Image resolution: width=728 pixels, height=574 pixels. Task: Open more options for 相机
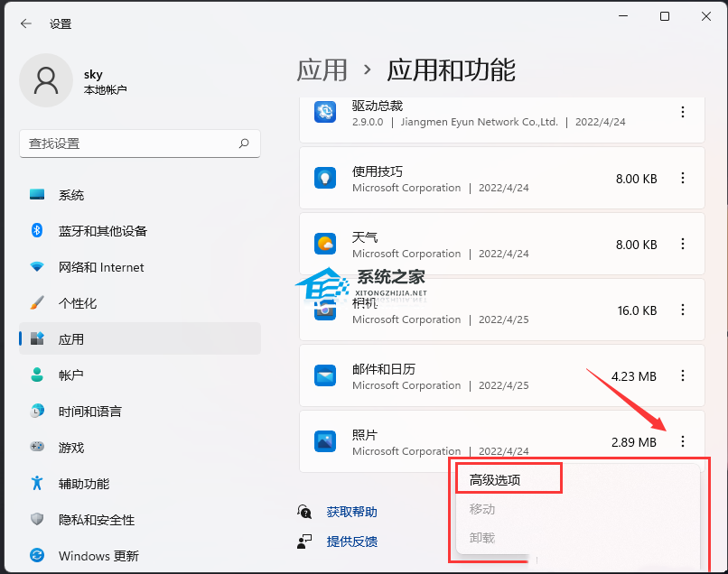pyautogui.click(x=683, y=310)
